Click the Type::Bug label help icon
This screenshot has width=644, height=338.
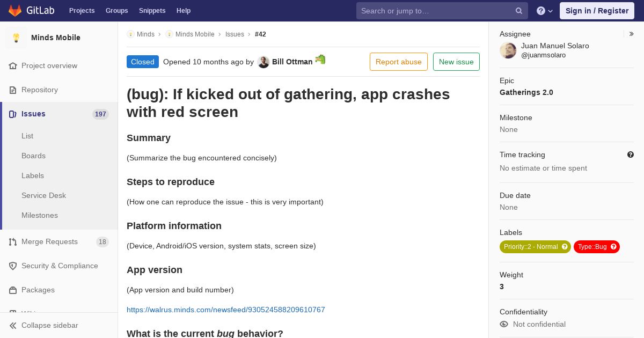[613, 247]
